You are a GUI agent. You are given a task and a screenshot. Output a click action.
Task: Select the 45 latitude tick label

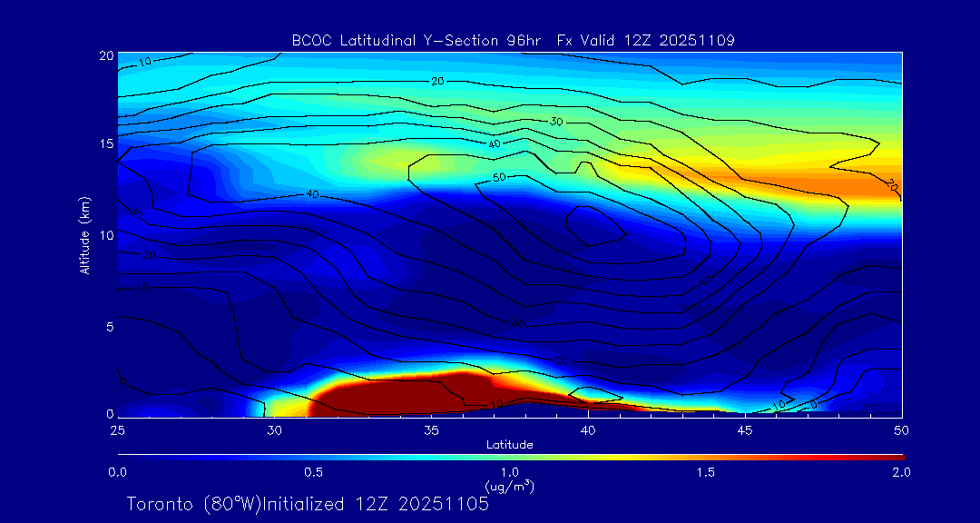[744, 429]
